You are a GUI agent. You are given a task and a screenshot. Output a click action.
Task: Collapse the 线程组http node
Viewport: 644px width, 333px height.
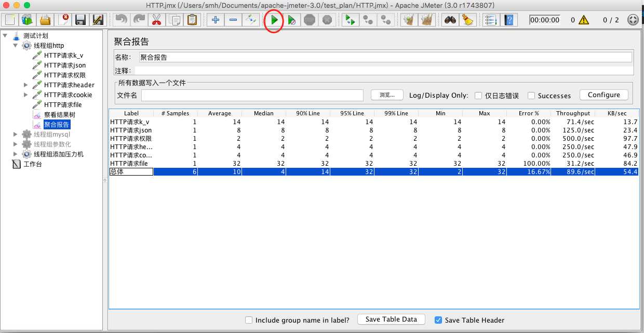(15, 46)
